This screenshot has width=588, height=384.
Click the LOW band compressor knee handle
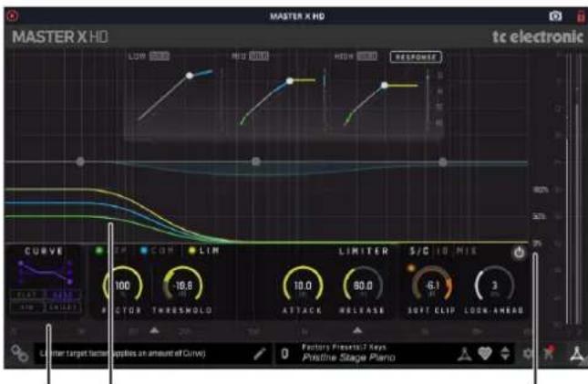tap(190, 76)
